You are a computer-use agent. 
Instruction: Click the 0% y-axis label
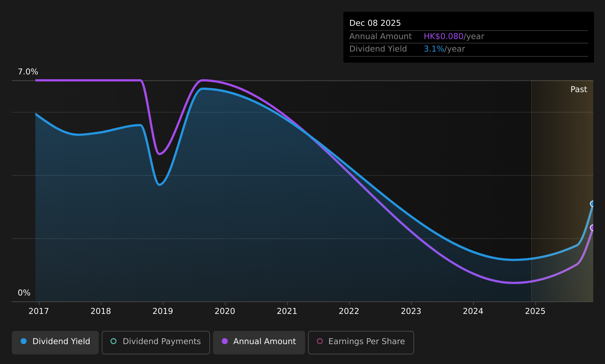(x=24, y=293)
